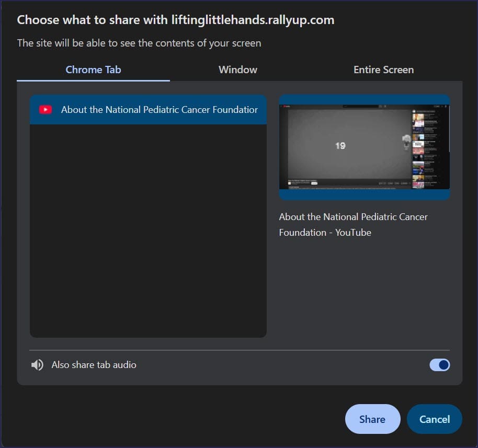
Task: Click the speaker icon beside tab audio option
Action: (37, 364)
